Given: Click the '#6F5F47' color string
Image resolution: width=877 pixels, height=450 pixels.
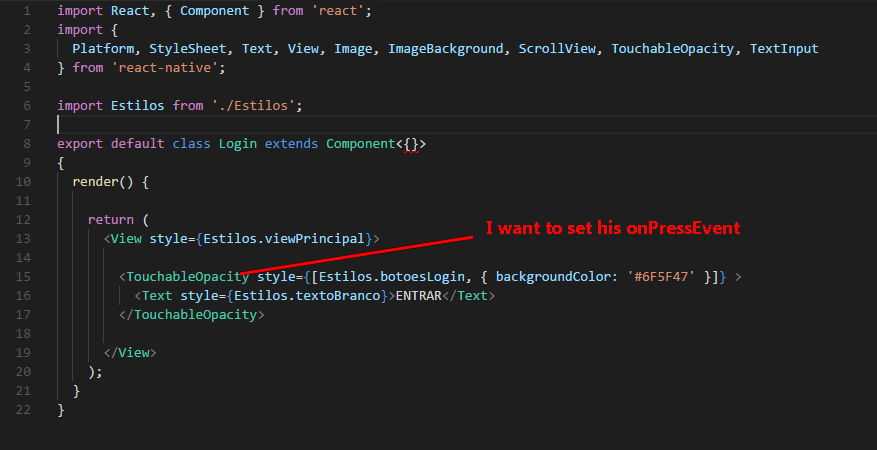Looking at the screenshot, I should coord(661,277).
